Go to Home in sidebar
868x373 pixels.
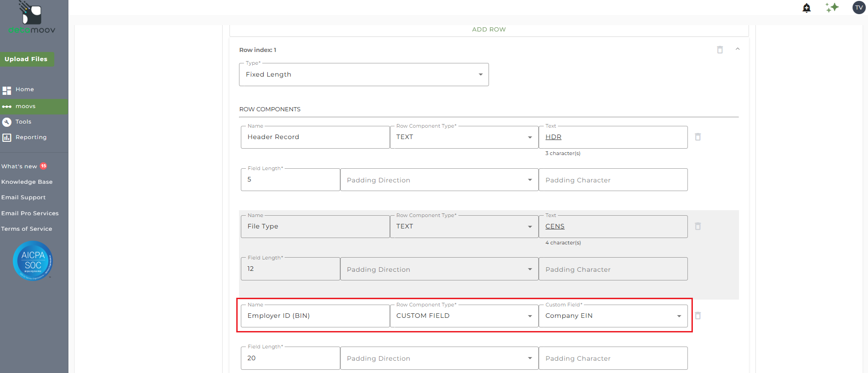(x=25, y=89)
